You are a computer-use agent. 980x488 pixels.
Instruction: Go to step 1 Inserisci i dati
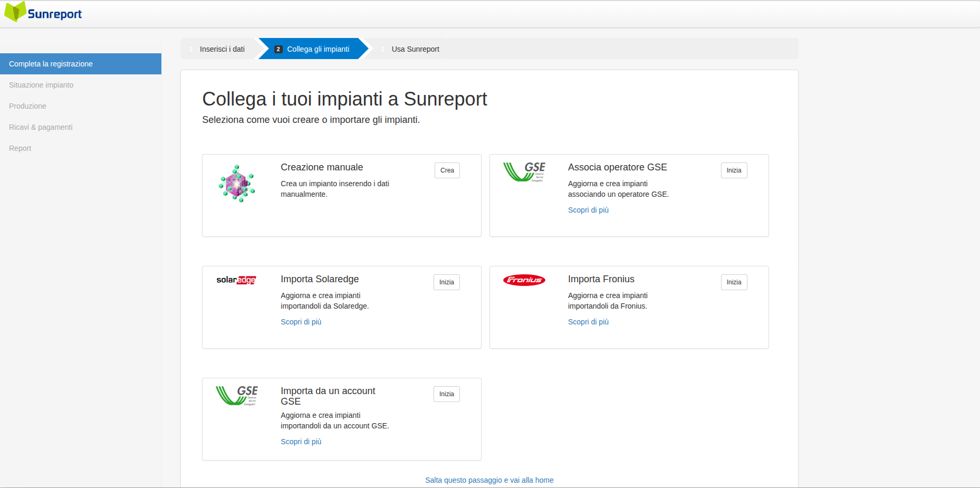222,49
